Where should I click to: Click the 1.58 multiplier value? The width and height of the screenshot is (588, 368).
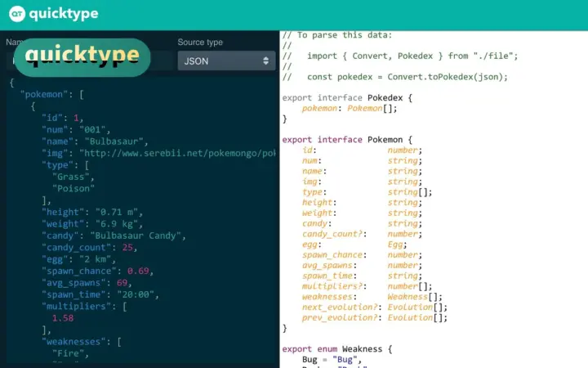point(63,318)
